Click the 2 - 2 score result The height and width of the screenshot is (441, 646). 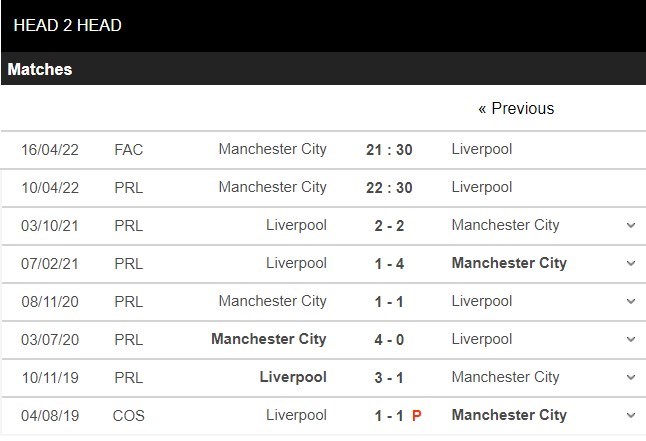click(x=389, y=226)
